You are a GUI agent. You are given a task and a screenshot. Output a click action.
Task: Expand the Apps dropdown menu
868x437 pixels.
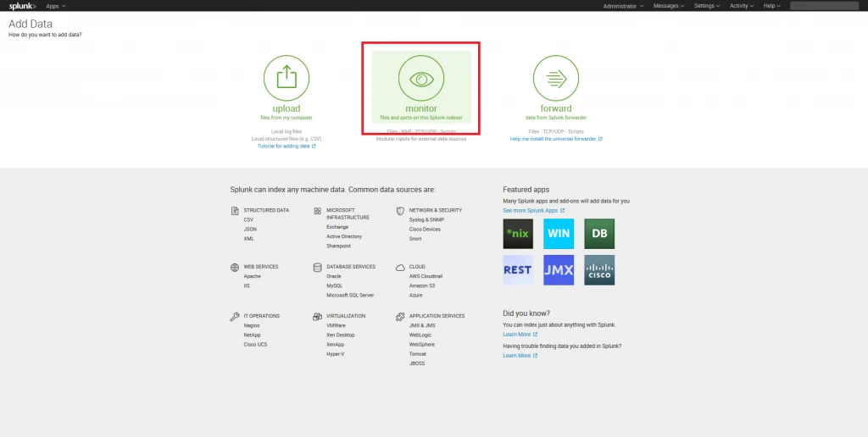[x=56, y=6]
